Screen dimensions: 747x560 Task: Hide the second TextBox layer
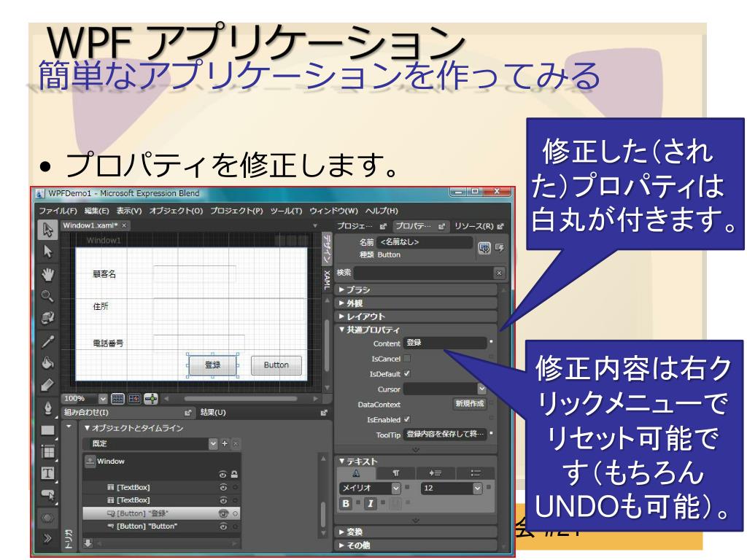click(223, 500)
